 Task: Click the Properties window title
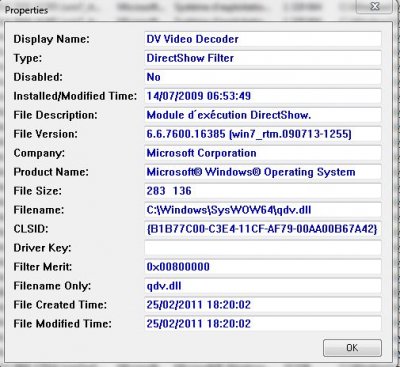(x=26, y=10)
